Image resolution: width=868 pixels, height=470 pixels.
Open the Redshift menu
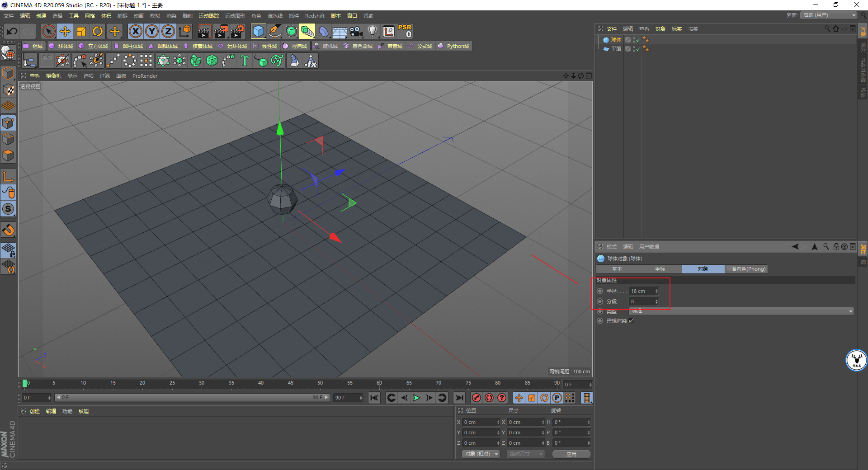(315, 16)
